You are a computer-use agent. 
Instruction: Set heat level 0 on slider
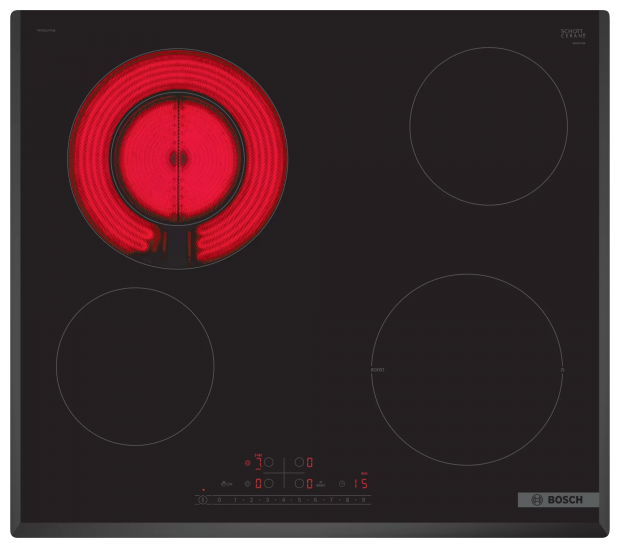pos(219,499)
